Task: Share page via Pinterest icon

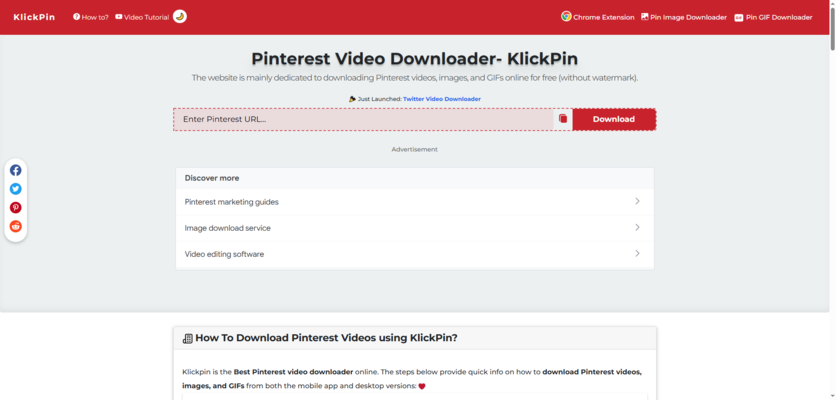Action: pos(16,208)
